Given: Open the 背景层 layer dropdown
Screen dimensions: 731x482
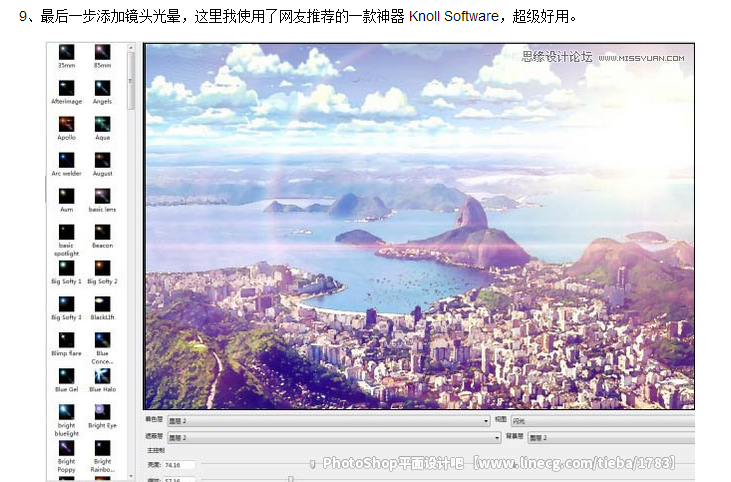Looking at the screenshot, I should [611, 437].
